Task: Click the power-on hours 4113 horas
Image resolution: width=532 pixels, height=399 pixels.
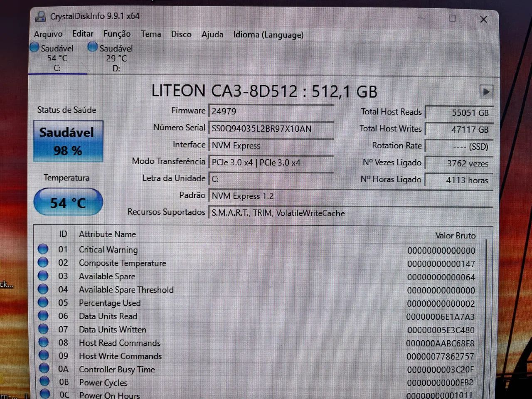Action: (459, 180)
